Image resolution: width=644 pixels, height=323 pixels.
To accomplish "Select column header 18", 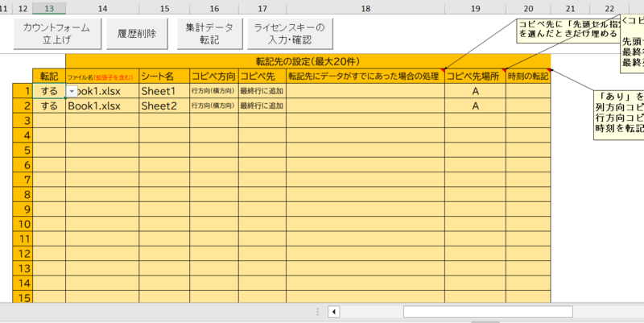I will [x=365, y=7].
